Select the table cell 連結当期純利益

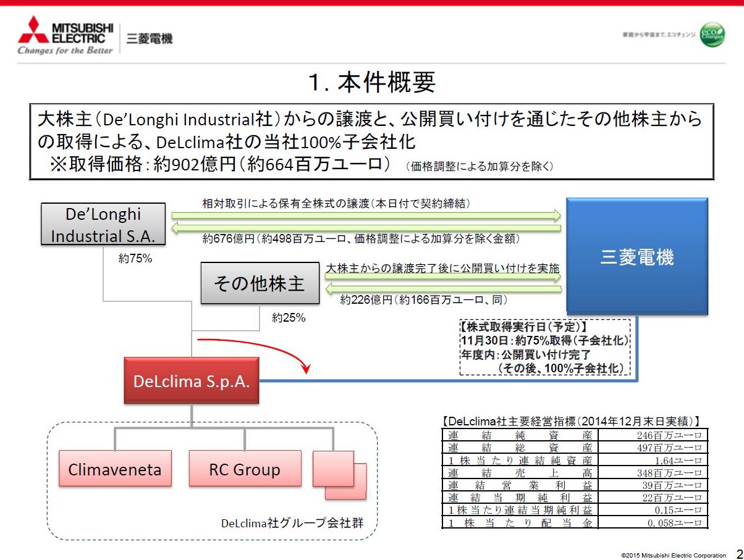(520, 497)
